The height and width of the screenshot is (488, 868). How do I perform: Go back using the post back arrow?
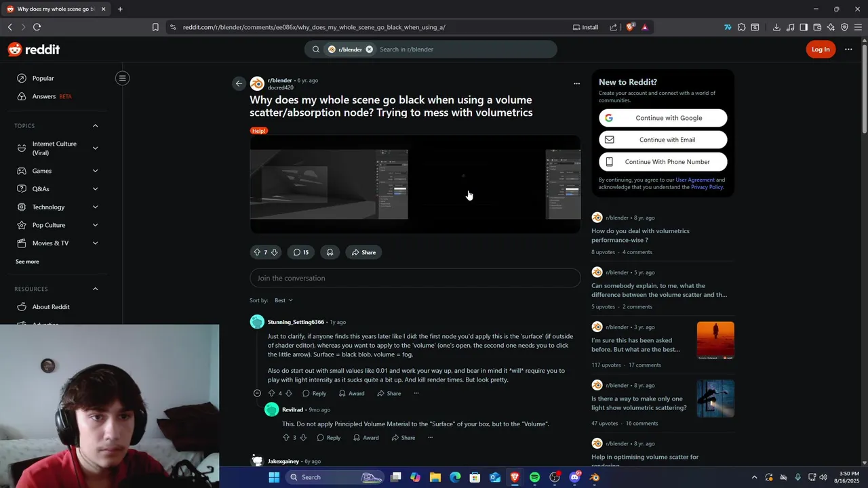tap(239, 83)
